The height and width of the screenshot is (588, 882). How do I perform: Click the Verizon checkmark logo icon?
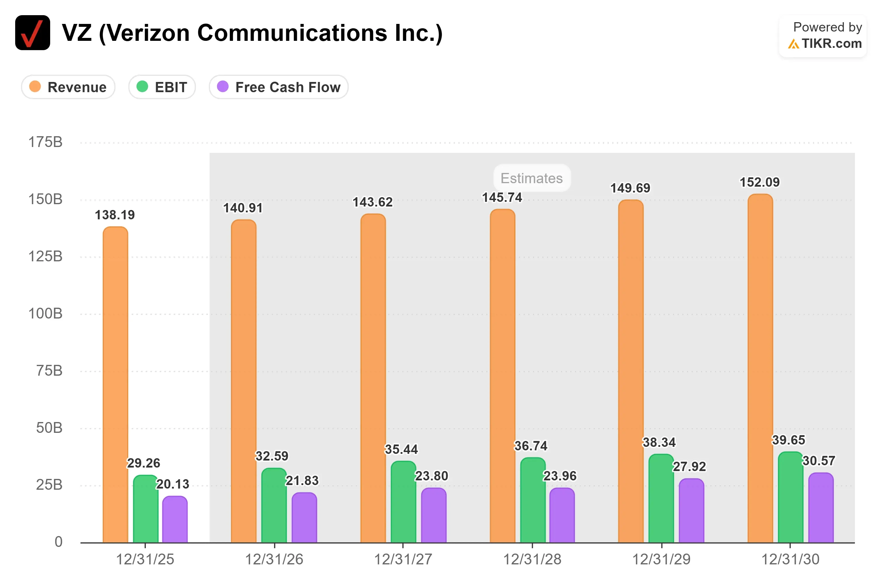click(33, 33)
